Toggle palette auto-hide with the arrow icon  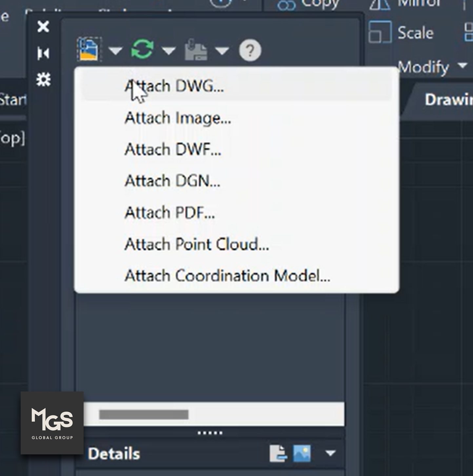(x=43, y=53)
